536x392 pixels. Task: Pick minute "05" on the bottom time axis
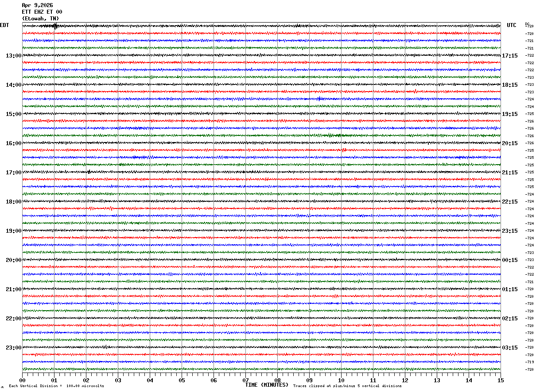point(182,380)
